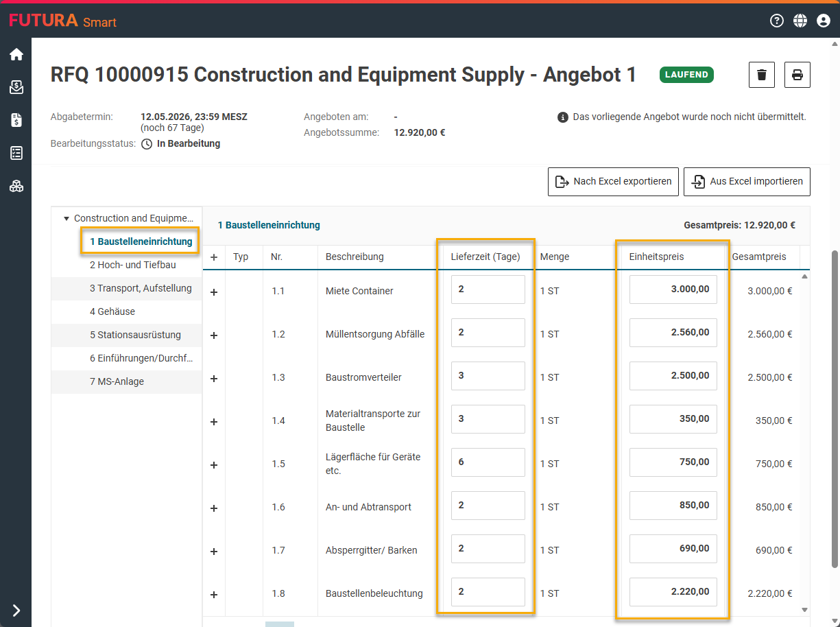Expand the left sidebar with the chevron
Viewport: 840px width, 627px height.
click(x=16, y=611)
